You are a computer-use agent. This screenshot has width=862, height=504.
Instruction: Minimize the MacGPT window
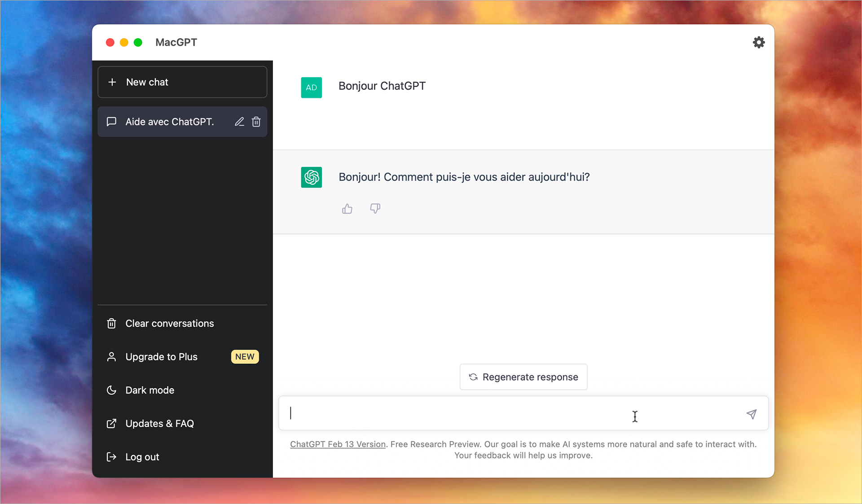(124, 42)
